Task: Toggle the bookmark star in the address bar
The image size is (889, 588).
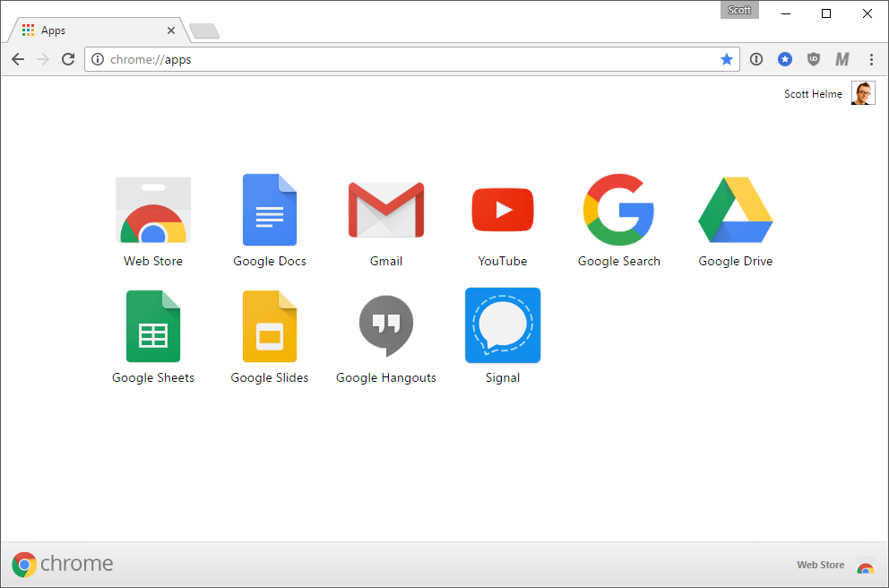Action: coord(727,59)
